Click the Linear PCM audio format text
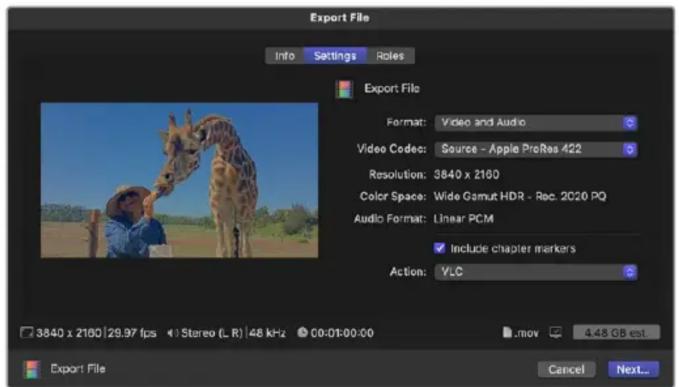 click(463, 219)
